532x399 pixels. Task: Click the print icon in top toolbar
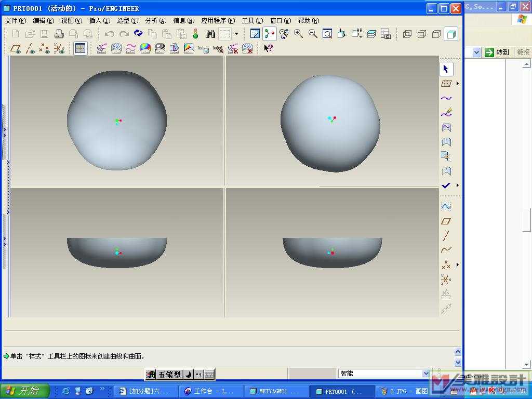coord(59,34)
